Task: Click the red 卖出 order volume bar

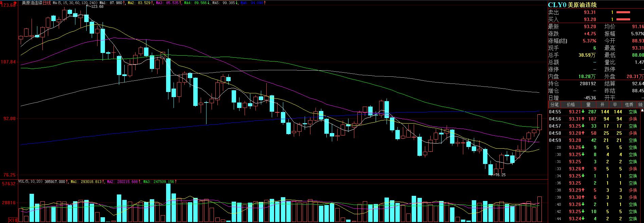Action: point(623,12)
